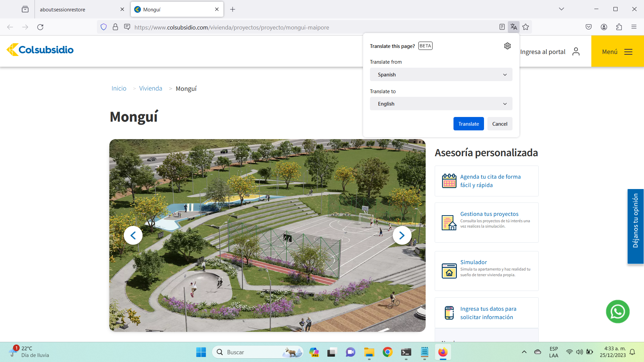Cancel the translation popup
Image resolution: width=644 pixels, height=362 pixels.
point(499,124)
